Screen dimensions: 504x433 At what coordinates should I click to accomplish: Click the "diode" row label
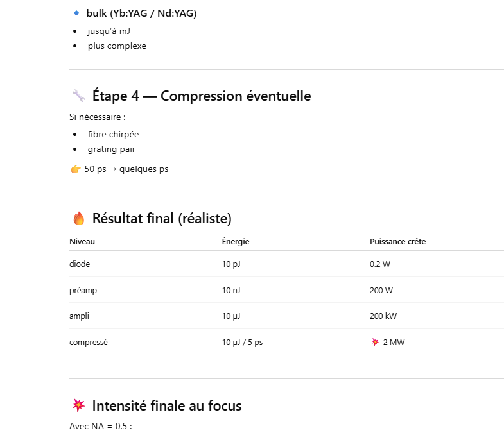(x=80, y=264)
